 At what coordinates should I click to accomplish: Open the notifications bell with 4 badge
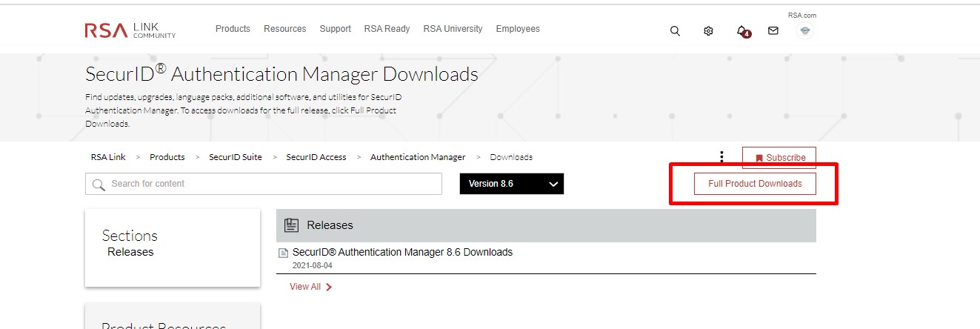(742, 31)
